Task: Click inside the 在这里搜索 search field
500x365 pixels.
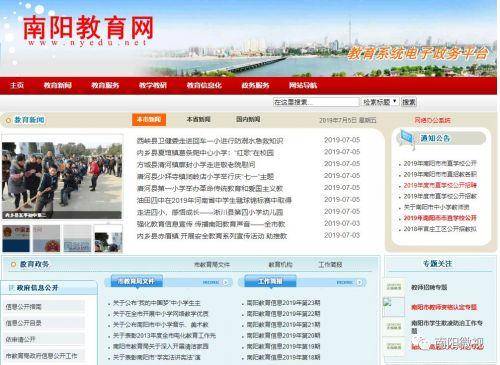Action: pos(316,102)
